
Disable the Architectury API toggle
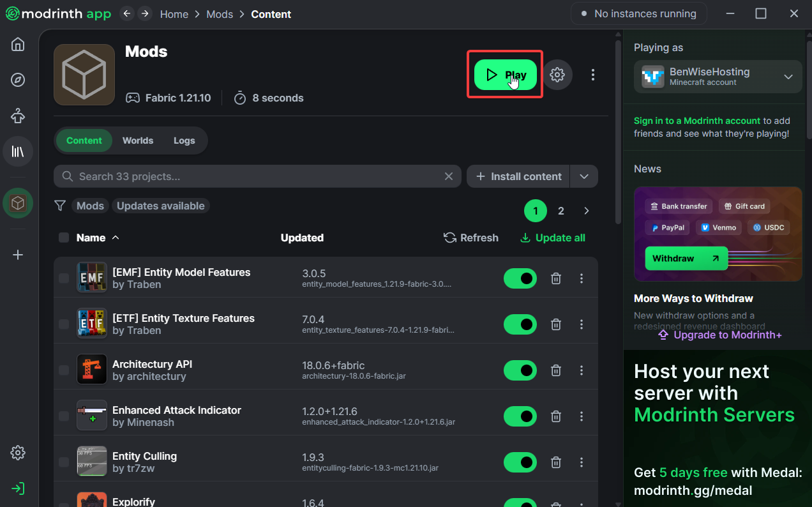[x=520, y=370]
